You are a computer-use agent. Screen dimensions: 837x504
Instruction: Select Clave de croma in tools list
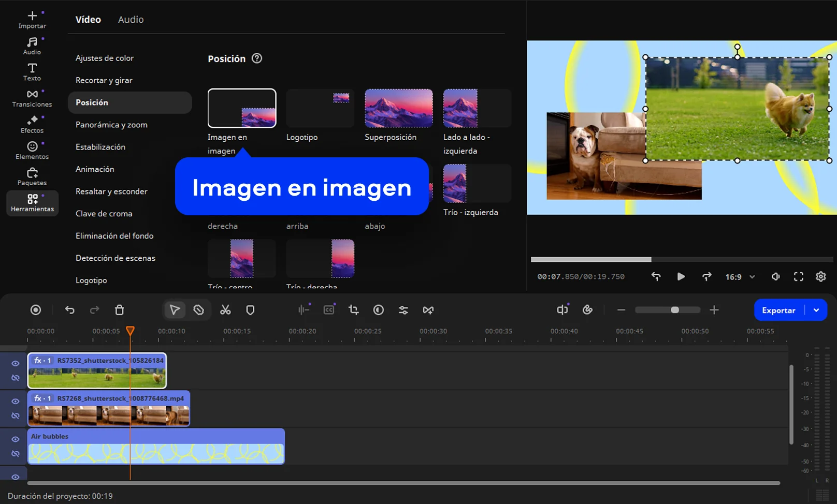click(104, 214)
